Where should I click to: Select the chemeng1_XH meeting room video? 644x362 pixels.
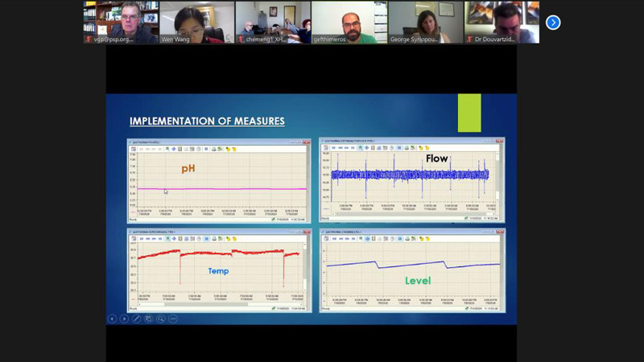pos(273,22)
